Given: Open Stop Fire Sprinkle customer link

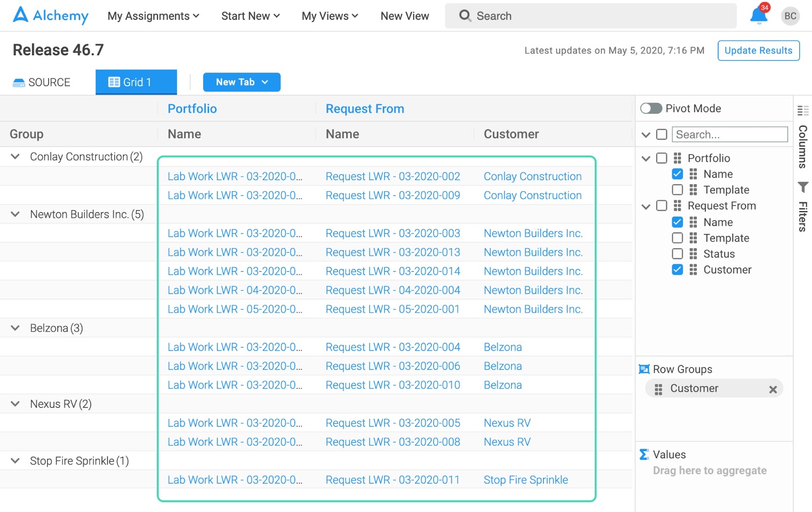Looking at the screenshot, I should [526, 480].
